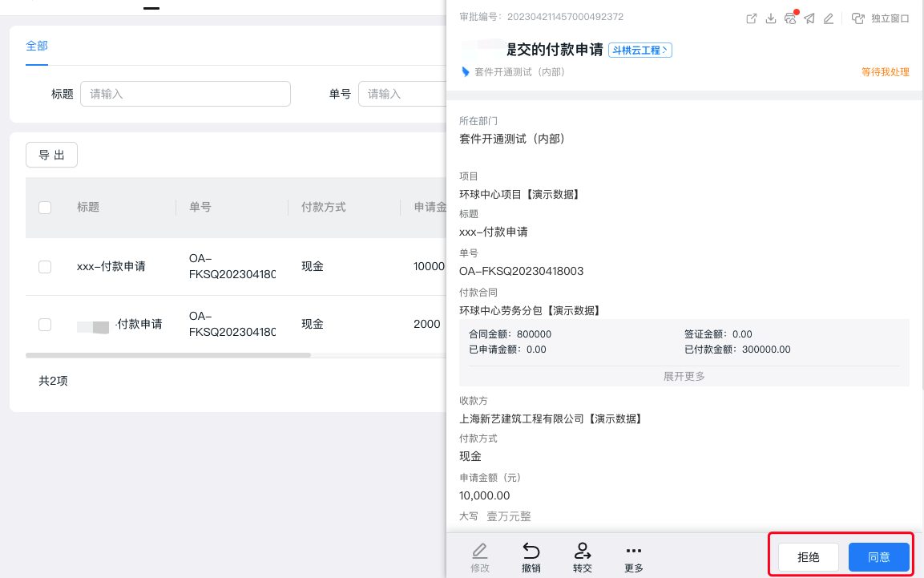Click the 共2项 total count text
The height and width of the screenshot is (578, 924).
tap(53, 382)
